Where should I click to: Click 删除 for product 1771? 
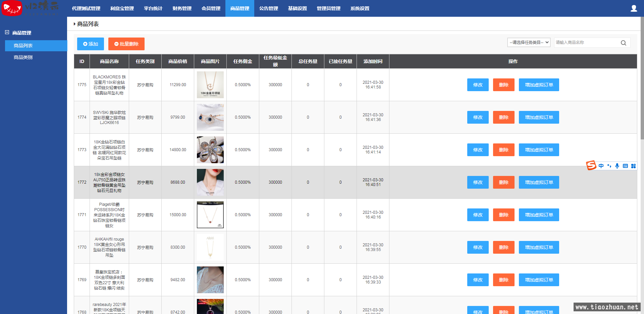(504, 215)
